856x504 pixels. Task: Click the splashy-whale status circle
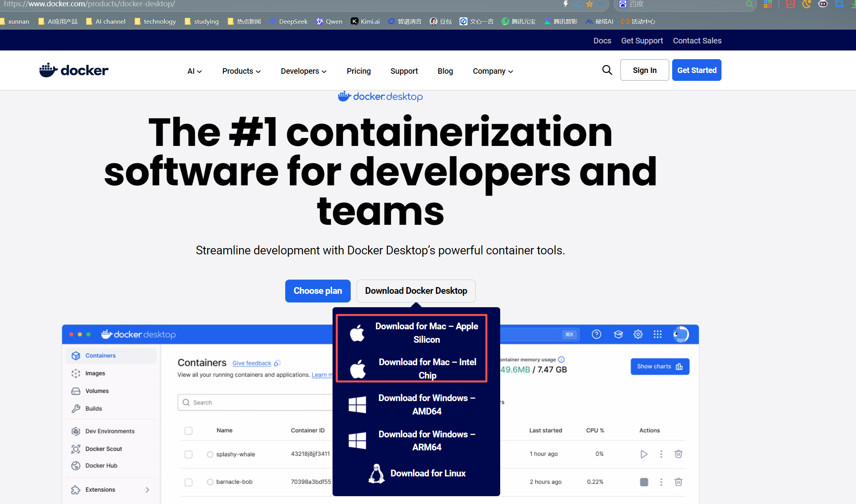pyautogui.click(x=210, y=455)
